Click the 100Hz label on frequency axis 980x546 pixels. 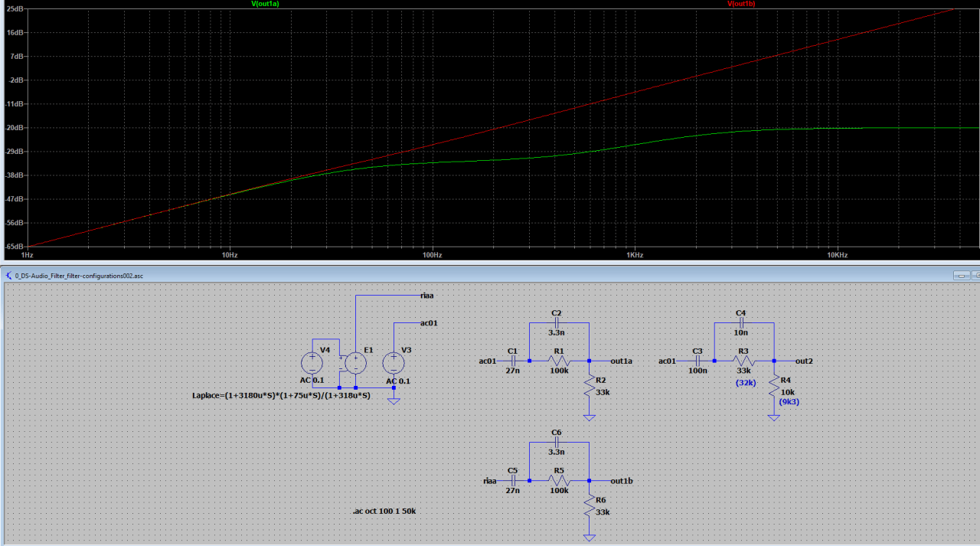pyautogui.click(x=431, y=254)
